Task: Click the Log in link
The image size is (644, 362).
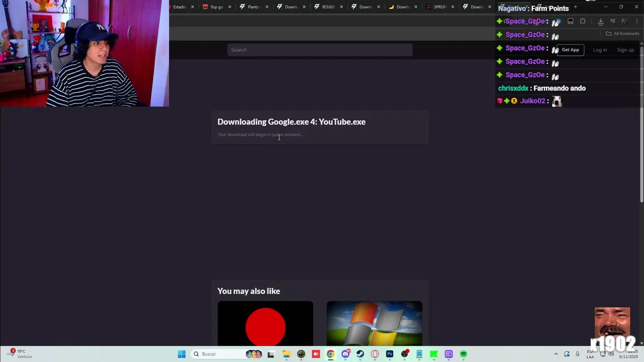Action: pos(600,50)
